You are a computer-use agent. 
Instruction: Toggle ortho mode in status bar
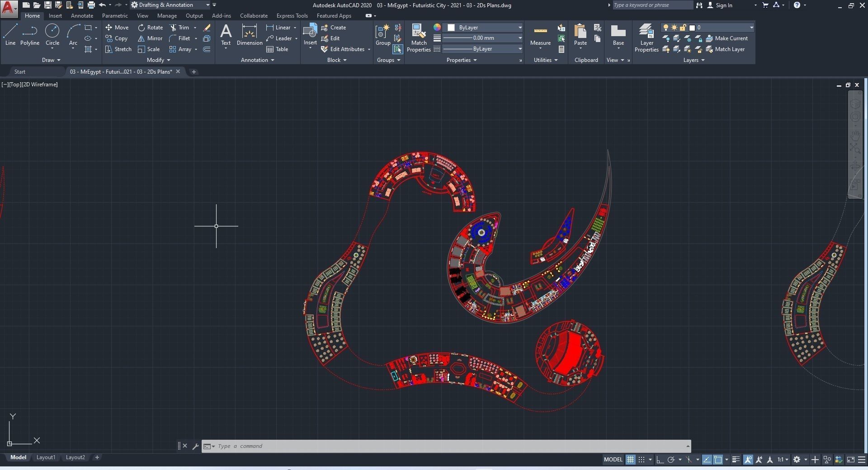pos(660,460)
